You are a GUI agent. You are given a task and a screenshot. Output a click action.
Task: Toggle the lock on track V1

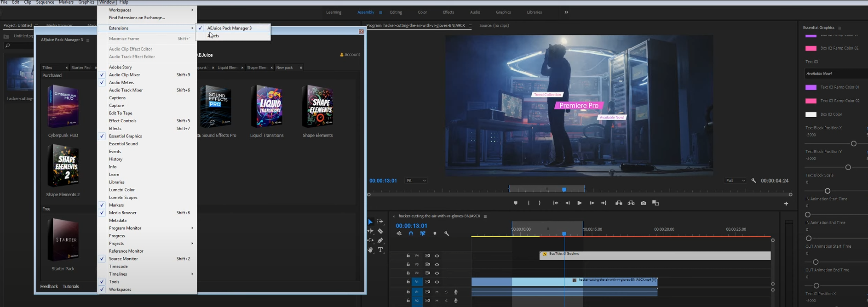coord(408,282)
